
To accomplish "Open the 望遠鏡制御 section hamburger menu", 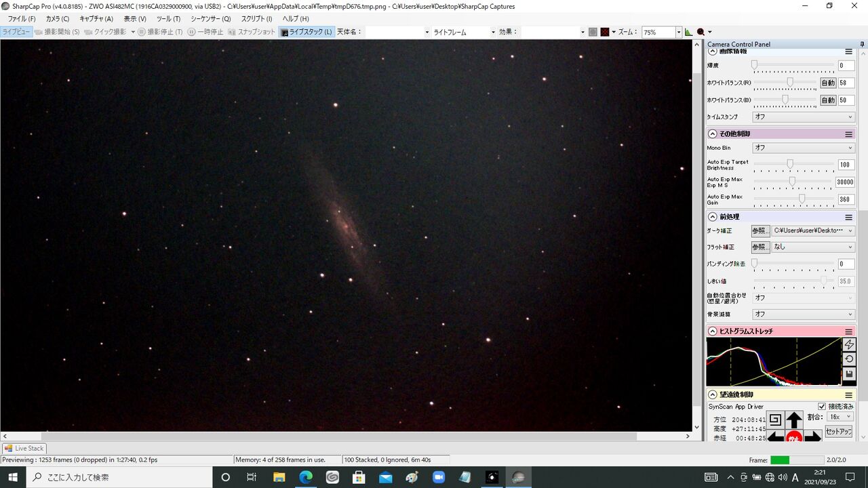I will [848, 394].
